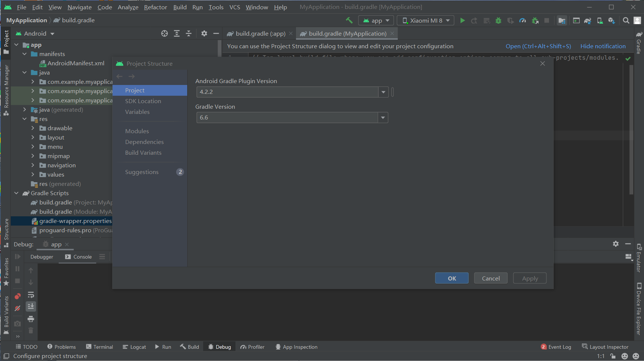Open the app run configuration dropdown
Image resolution: width=644 pixels, height=361 pixels.
(376, 20)
